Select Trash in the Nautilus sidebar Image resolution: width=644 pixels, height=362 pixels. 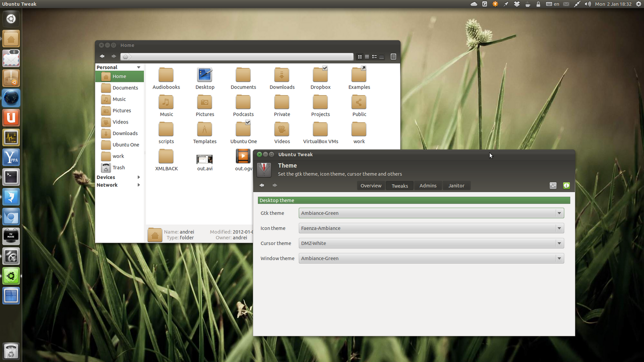[118, 167]
